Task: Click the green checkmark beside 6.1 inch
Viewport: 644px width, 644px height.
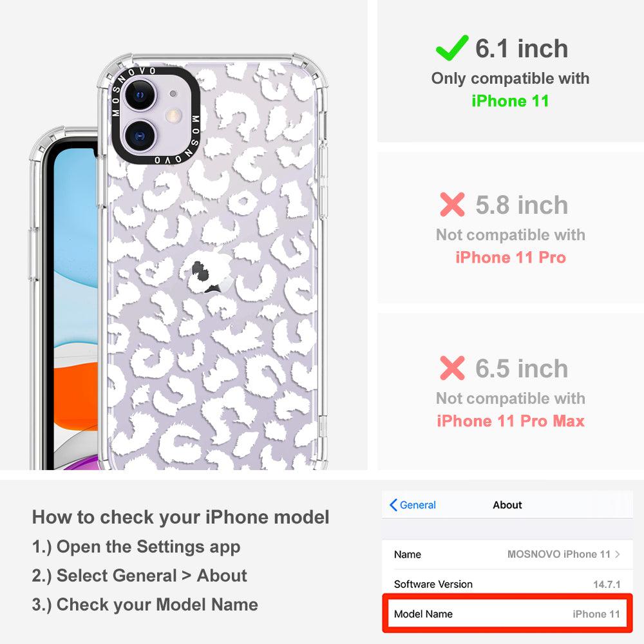Action: coord(452,48)
